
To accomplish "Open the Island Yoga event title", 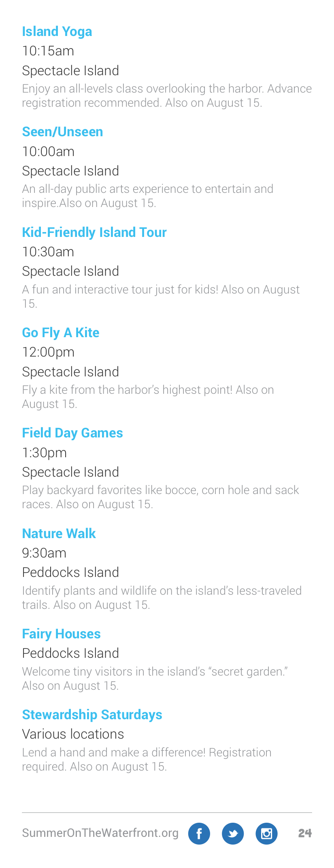I will click(x=57, y=32).
